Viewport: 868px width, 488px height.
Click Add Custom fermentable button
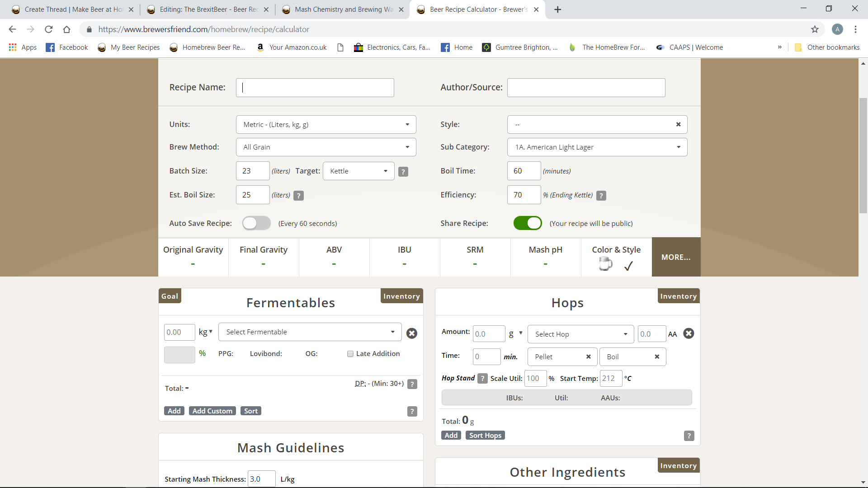pos(212,411)
